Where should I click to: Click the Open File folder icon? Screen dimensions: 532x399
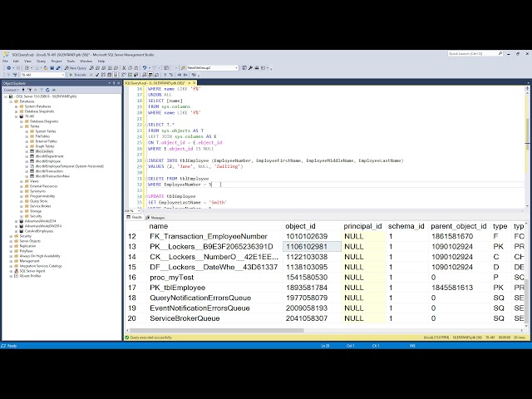(x=46, y=68)
